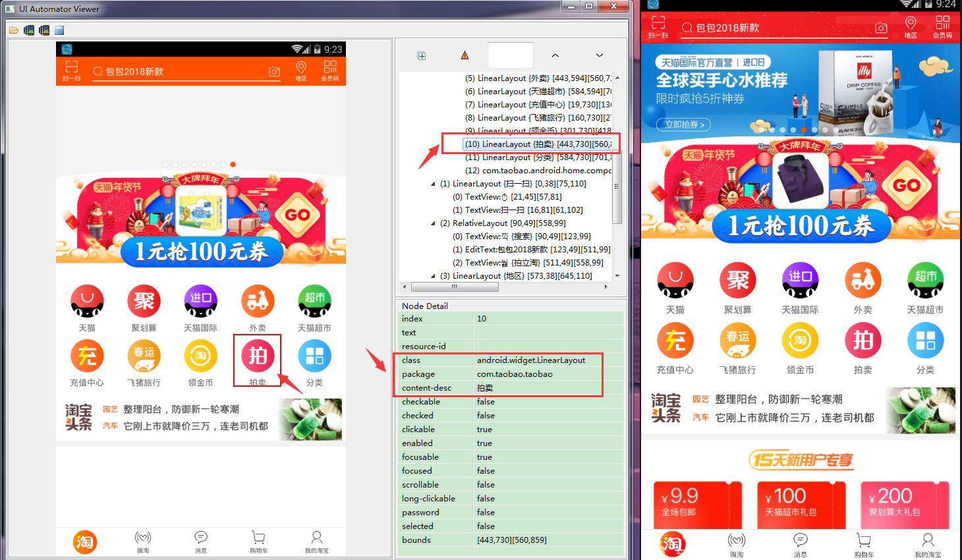The height and width of the screenshot is (560, 962).
Task: Select the (11) LinearLayout {分类} tree row
Action: tap(538, 157)
